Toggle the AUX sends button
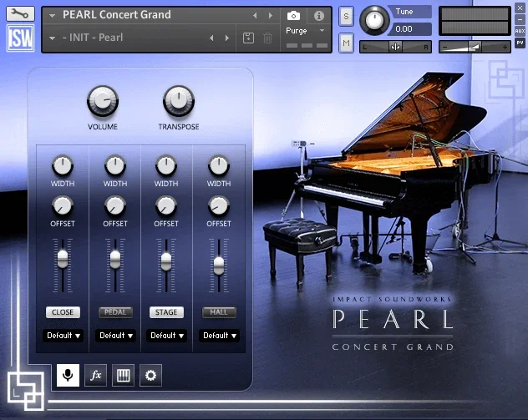The image size is (528, 420). (520, 31)
